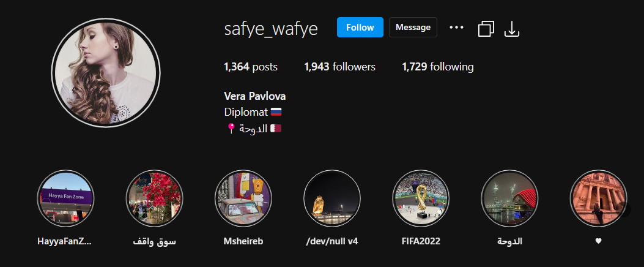Click the 1,364 posts count
644x267 pixels.
pyautogui.click(x=251, y=67)
